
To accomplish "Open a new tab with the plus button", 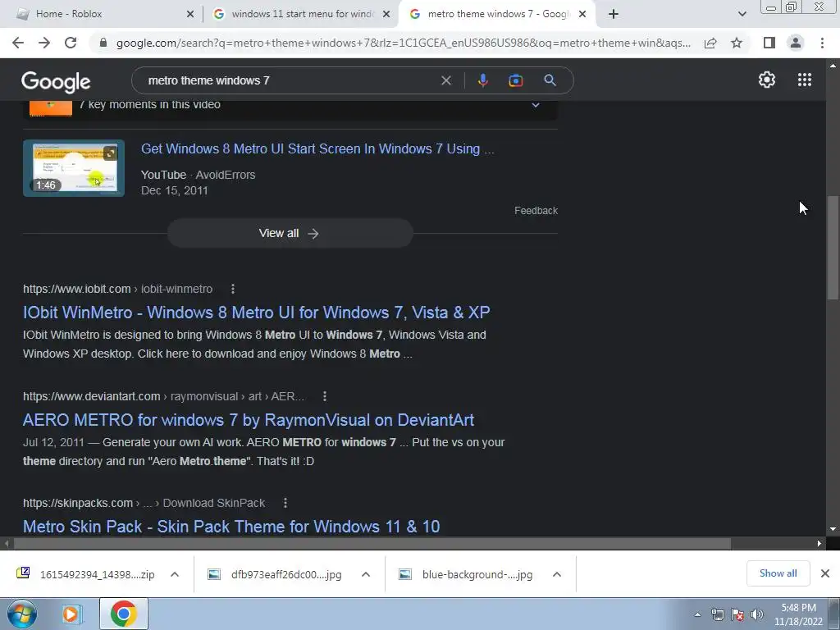I will 614,14.
